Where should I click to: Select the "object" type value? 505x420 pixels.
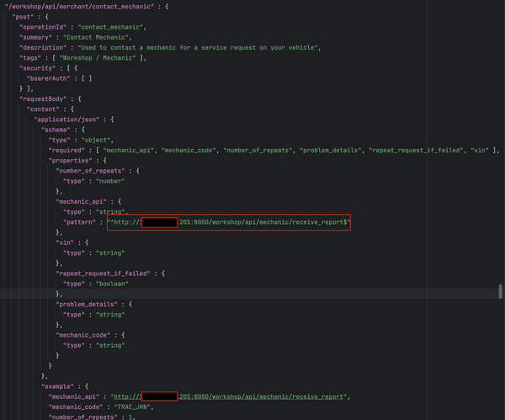[x=96, y=140]
